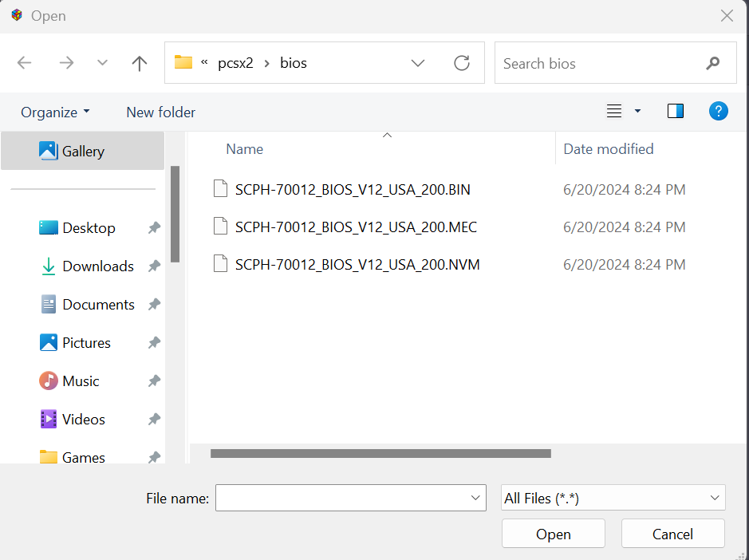Click the file list horizontal scrollbar
The image size is (749, 560).
[x=380, y=453]
